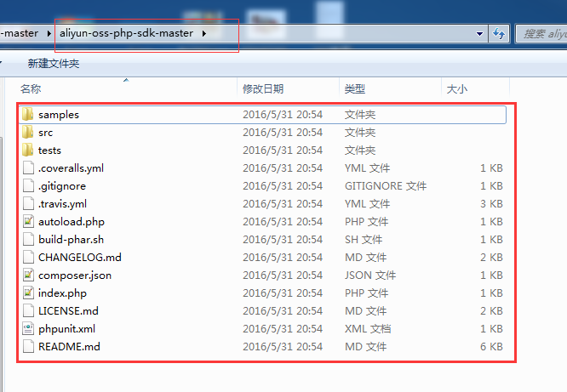Click the .coveralls.yml file icon
Image resolution: width=567 pixels, height=392 pixels.
point(28,168)
